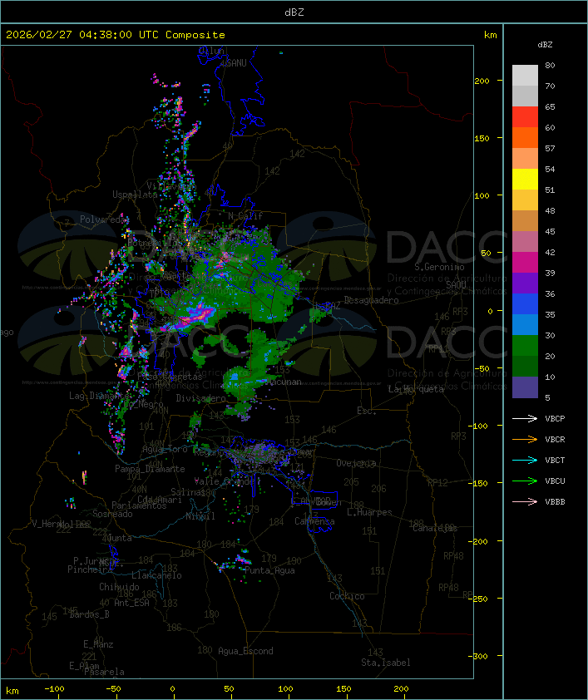Click the 'Polvaredas' map label

[x=104, y=219]
